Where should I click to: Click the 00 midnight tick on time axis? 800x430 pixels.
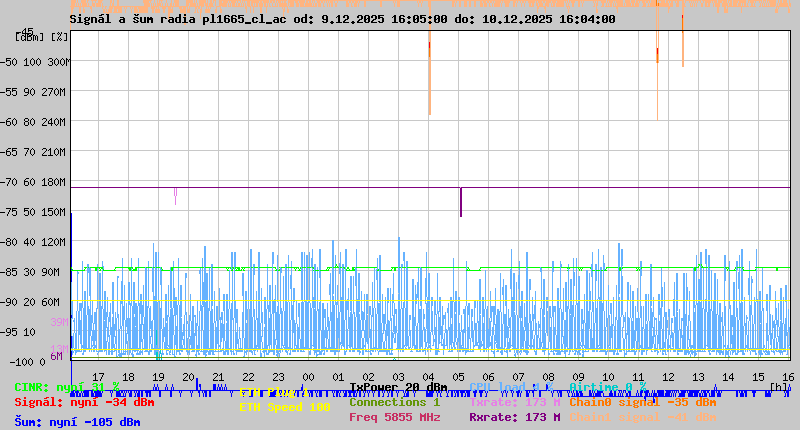309,376
